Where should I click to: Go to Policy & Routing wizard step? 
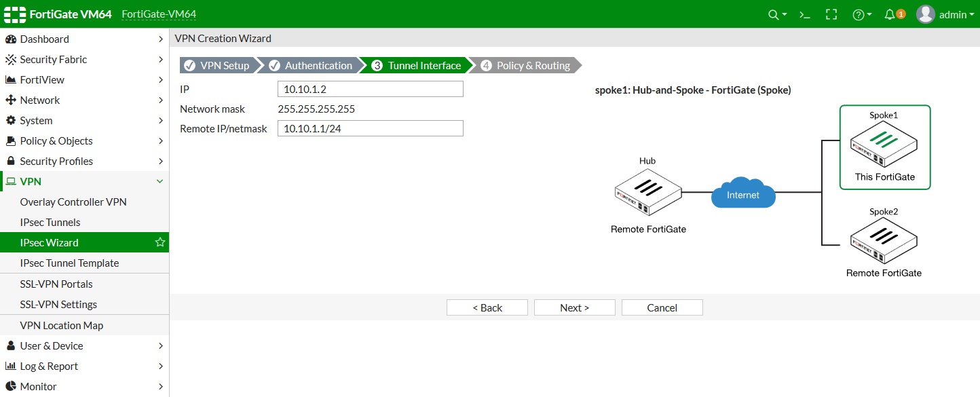525,65
